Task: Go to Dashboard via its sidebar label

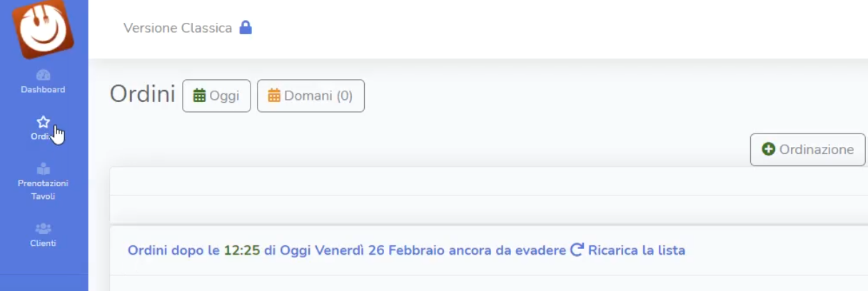Action: (x=43, y=90)
